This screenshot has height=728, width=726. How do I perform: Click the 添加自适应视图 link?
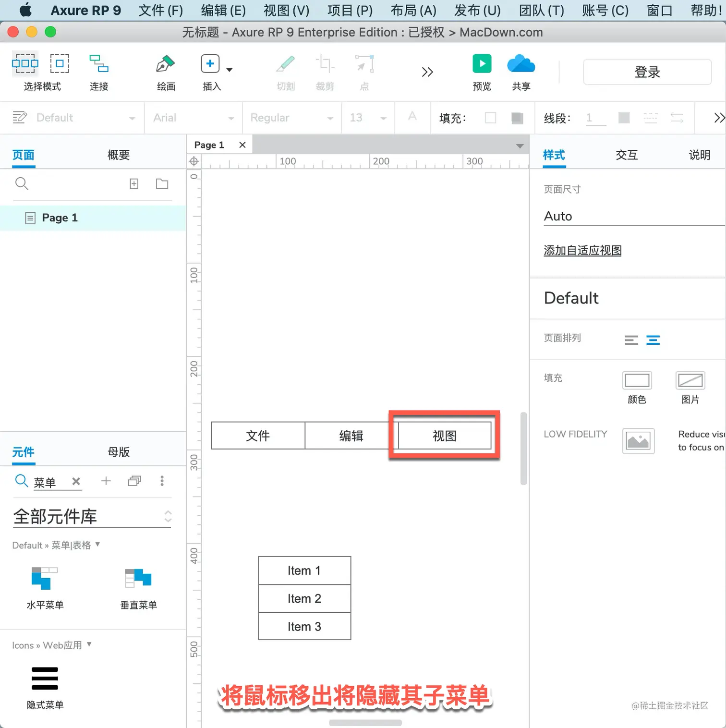582,251
